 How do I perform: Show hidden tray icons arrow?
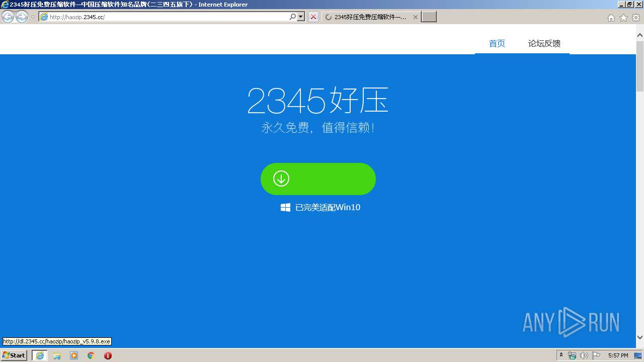click(561, 355)
